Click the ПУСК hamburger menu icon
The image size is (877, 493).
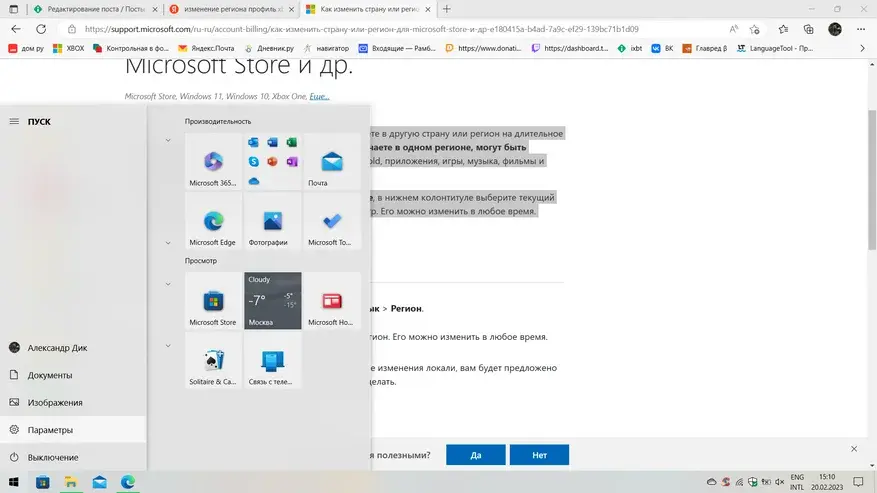coord(14,121)
